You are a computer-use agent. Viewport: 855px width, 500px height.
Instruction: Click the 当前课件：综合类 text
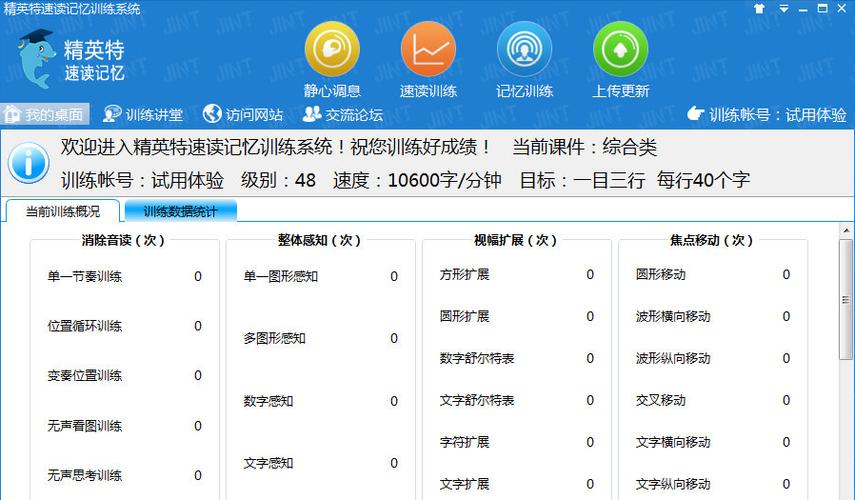click(x=585, y=147)
